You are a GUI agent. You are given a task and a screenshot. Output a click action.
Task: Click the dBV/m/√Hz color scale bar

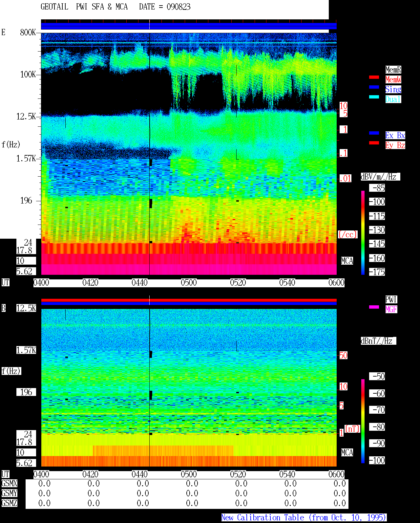tap(363, 233)
